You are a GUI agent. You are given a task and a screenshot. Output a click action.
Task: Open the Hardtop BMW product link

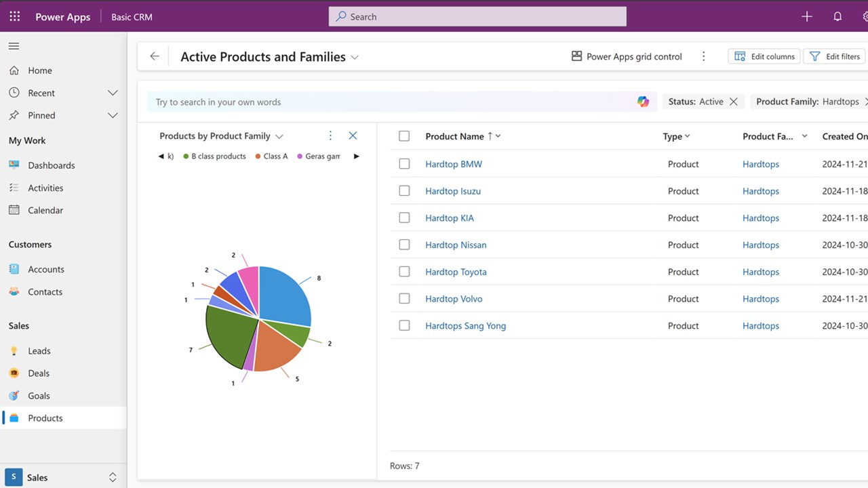pyautogui.click(x=454, y=164)
